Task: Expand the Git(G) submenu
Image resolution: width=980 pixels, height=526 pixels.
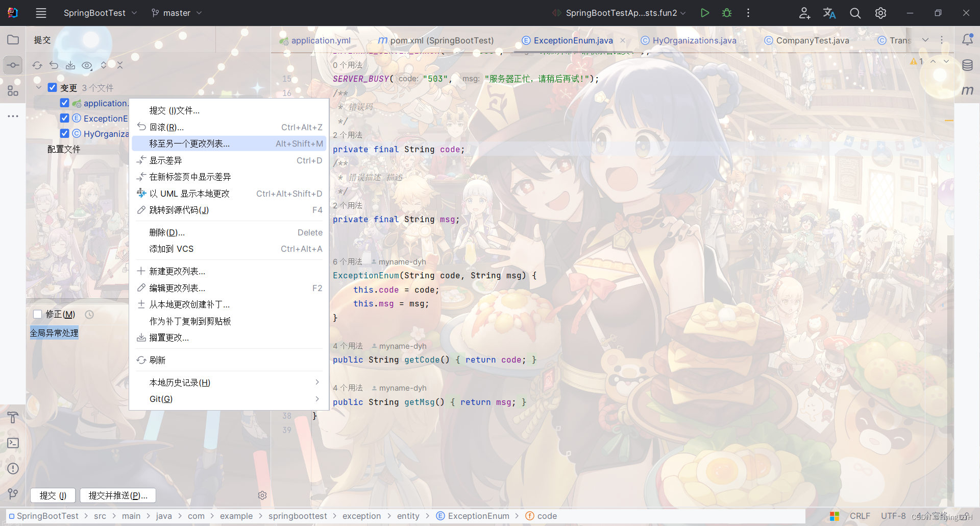Action: coord(229,399)
